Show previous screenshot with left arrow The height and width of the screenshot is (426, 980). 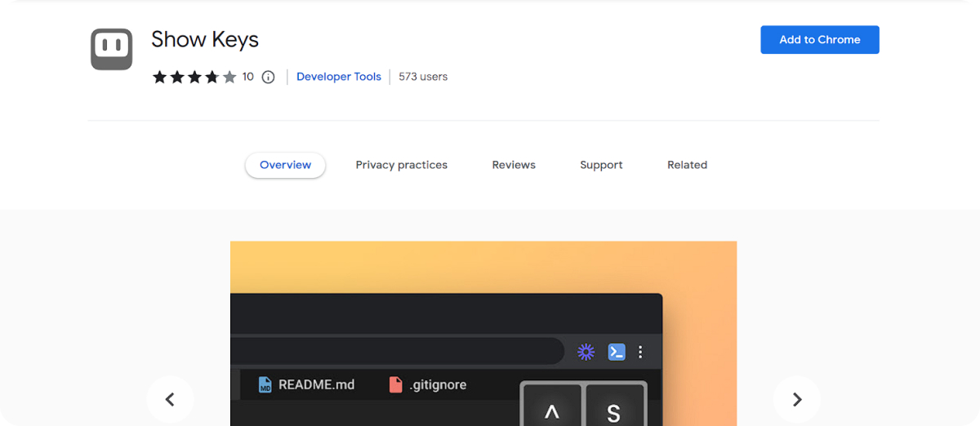pos(170,399)
